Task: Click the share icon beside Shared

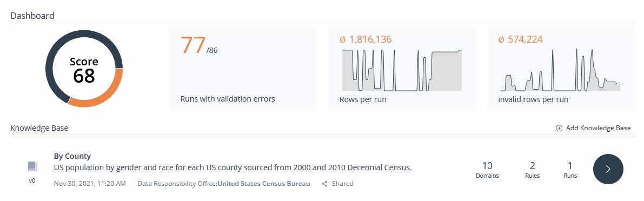Action: (324, 184)
